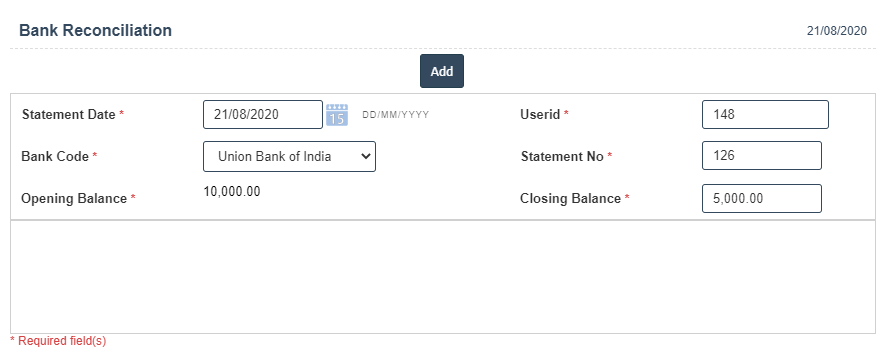Image resolution: width=890 pixels, height=360 pixels.
Task: Click the Statement No label
Action: click(x=562, y=157)
